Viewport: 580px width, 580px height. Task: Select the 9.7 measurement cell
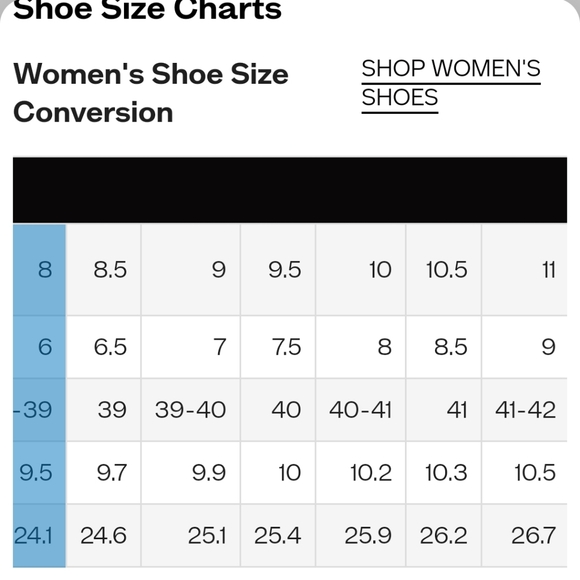point(104,473)
